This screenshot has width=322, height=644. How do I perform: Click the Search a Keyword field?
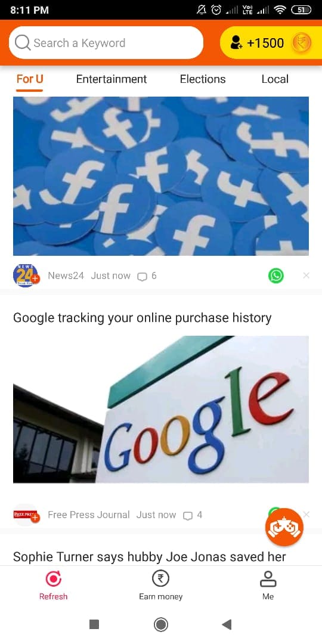pyautogui.click(x=106, y=43)
